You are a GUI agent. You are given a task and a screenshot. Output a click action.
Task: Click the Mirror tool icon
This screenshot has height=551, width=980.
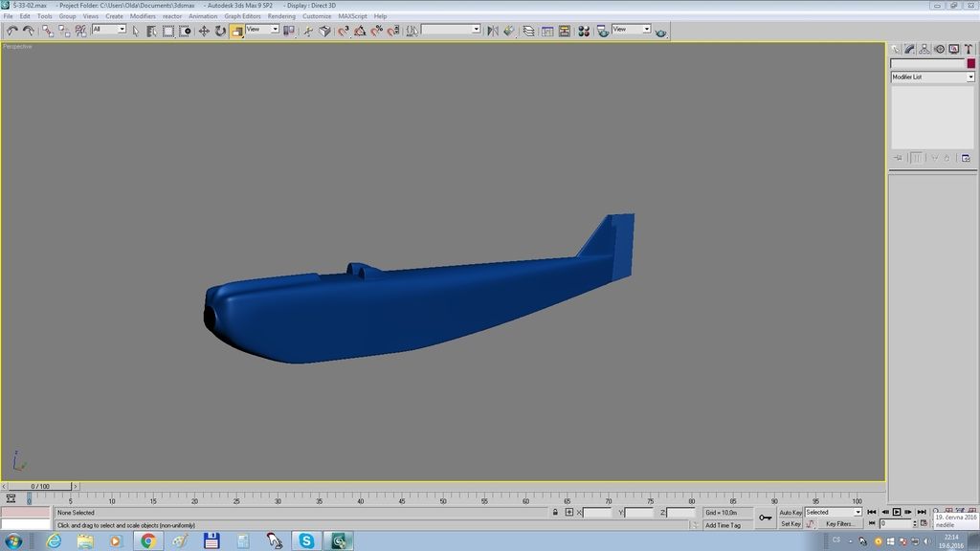click(493, 31)
